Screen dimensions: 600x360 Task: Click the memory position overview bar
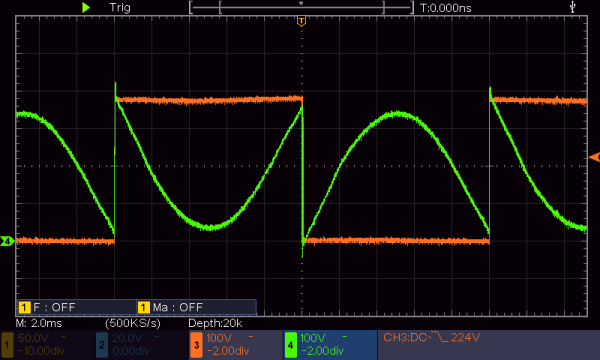click(302, 7)
